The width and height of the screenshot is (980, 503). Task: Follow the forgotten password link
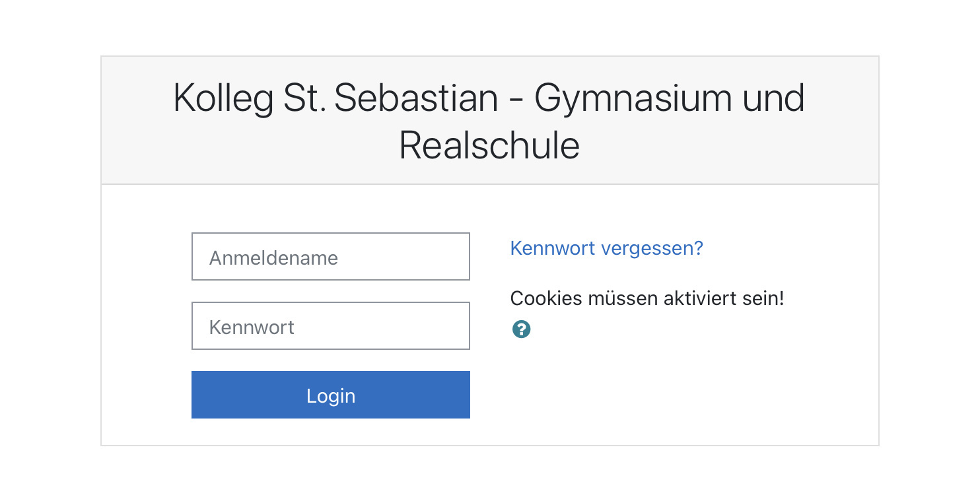tap(606, 248)
